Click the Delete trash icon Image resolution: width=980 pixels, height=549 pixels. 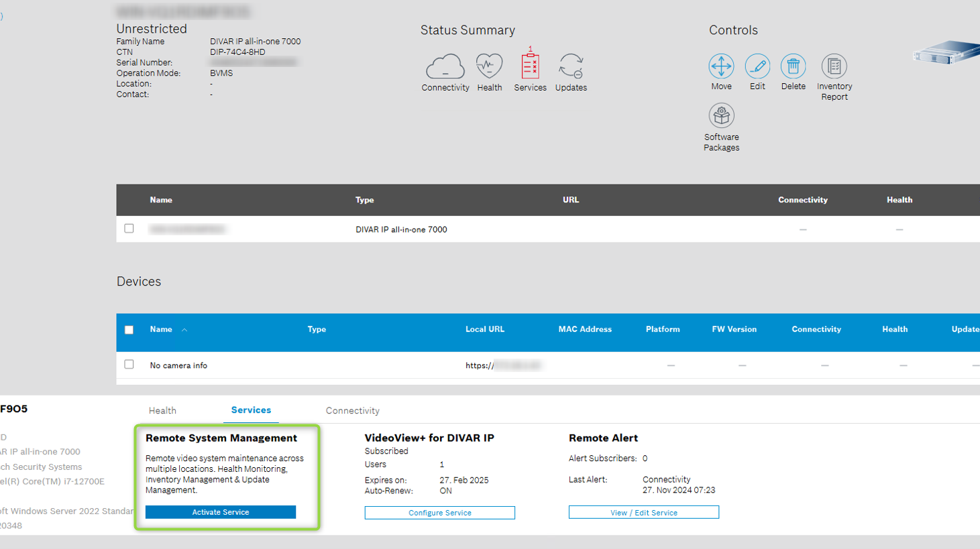click(793, 66)
